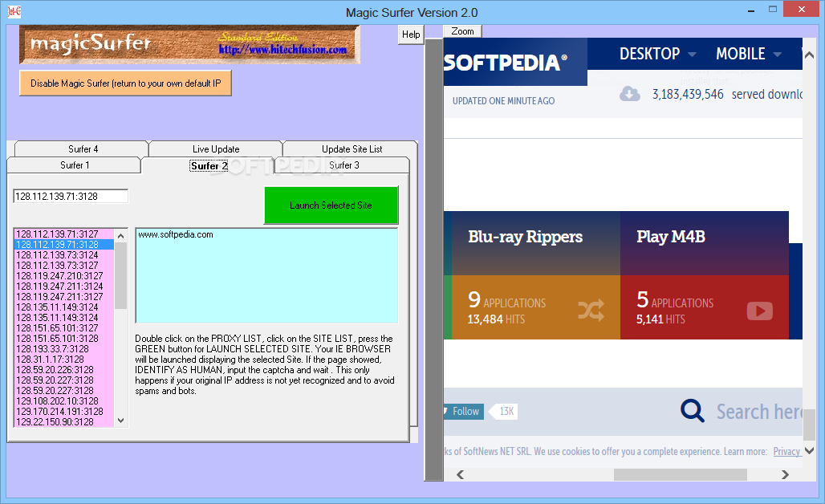Select proxy 129.22.150.90:3128
825x504 pixels.
[x=63, y=422]
